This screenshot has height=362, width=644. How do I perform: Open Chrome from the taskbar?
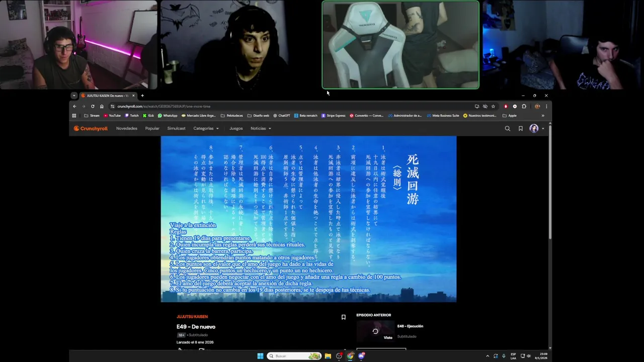pos(350,356)
